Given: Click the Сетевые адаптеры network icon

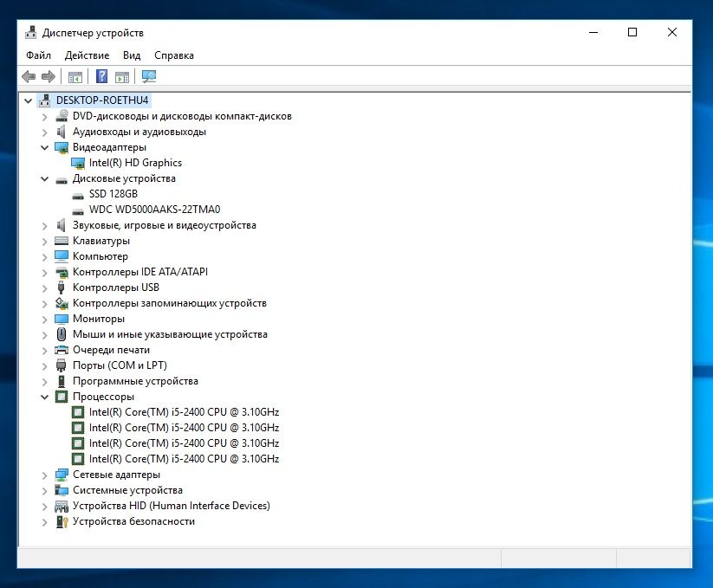Looking at the screenshot, I should coord(62,475).
